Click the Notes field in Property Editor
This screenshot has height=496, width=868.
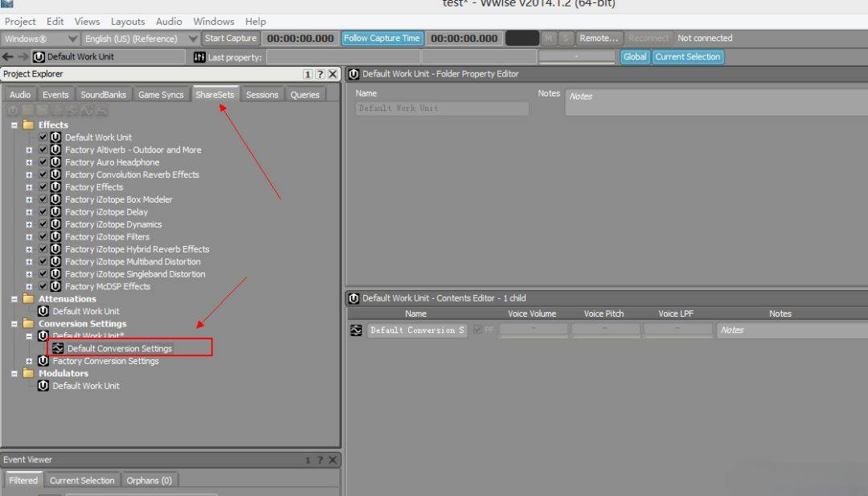click(717, 102)
